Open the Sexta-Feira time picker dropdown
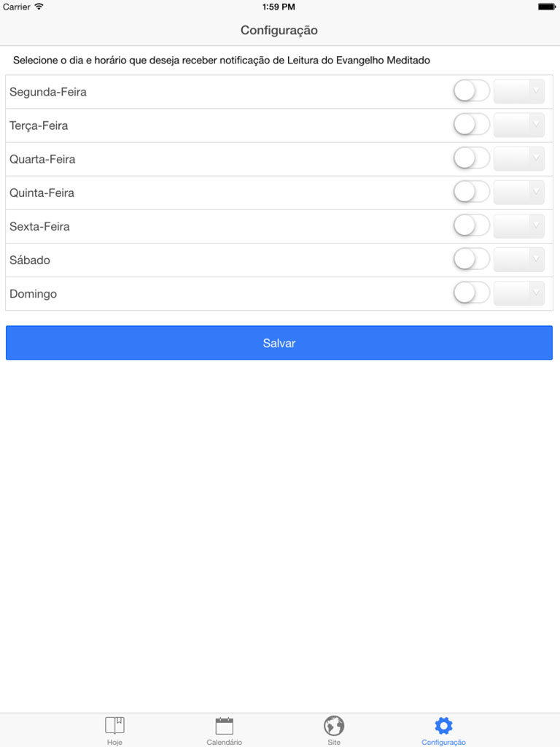The height and width of the screenshot is (747, 560). (519, 226)
